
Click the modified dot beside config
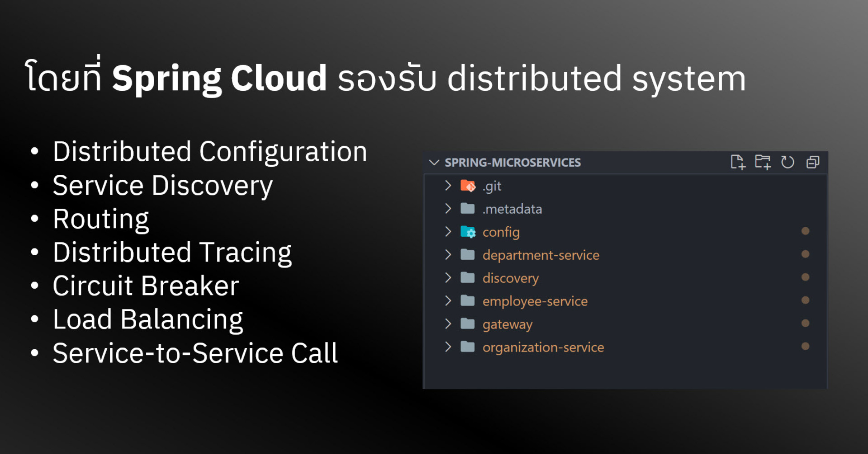coord(805,231)
